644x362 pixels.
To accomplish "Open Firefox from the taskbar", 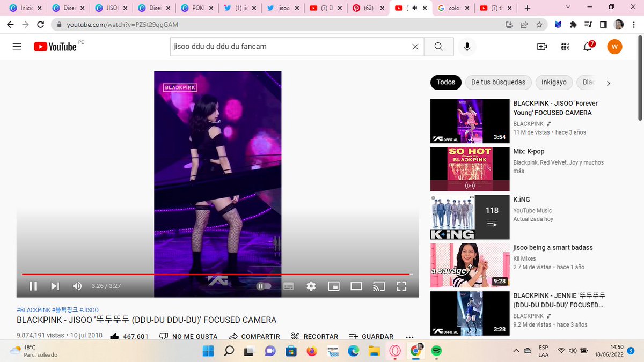I will [311, 351].
